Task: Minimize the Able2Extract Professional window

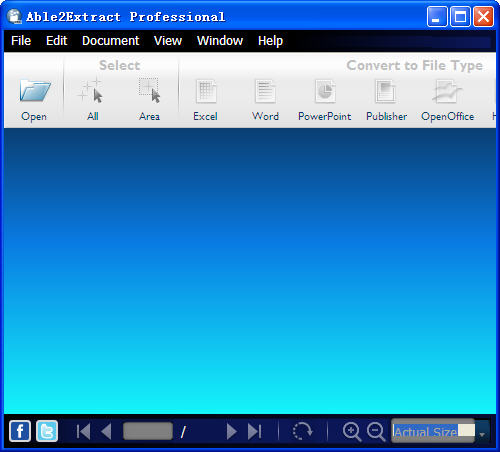Action: tap(437, 16)
